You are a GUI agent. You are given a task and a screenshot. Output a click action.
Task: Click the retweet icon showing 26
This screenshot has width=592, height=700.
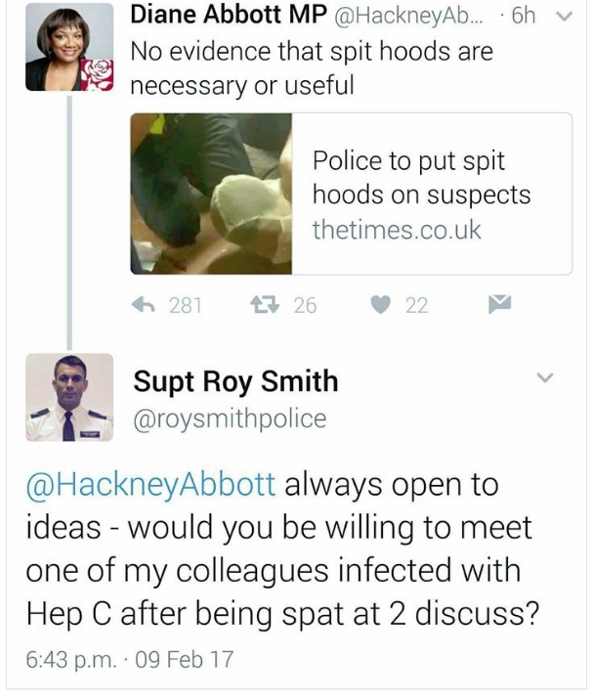[265, 305]
